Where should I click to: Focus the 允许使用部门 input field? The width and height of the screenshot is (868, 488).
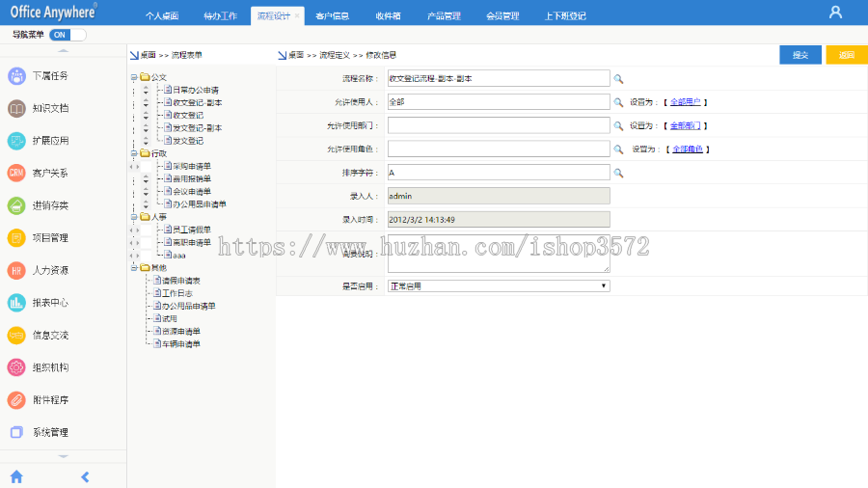[x=499, y=125]
